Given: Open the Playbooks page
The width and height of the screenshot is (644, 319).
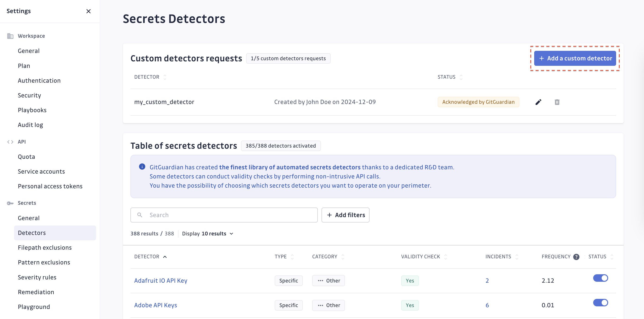Looking at the screenshot, I should pyautogui.click(x=32, y=110).
